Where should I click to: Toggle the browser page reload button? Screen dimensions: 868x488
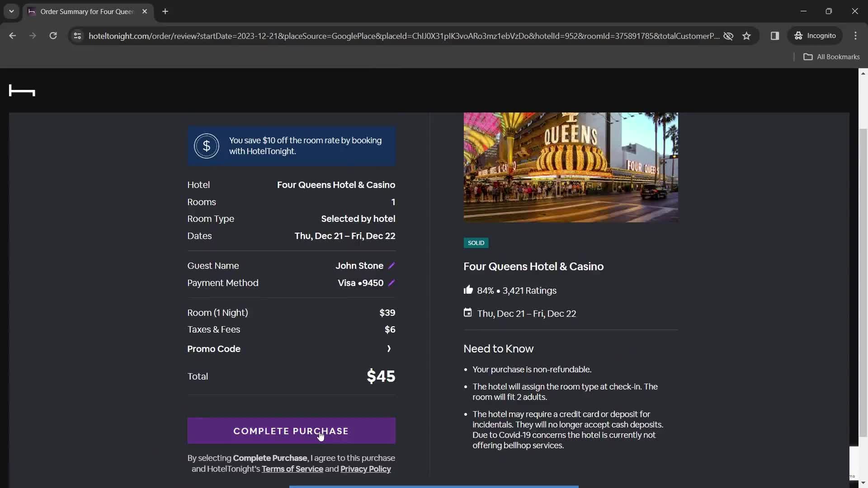pyautogui.click(x=53, y=36)
